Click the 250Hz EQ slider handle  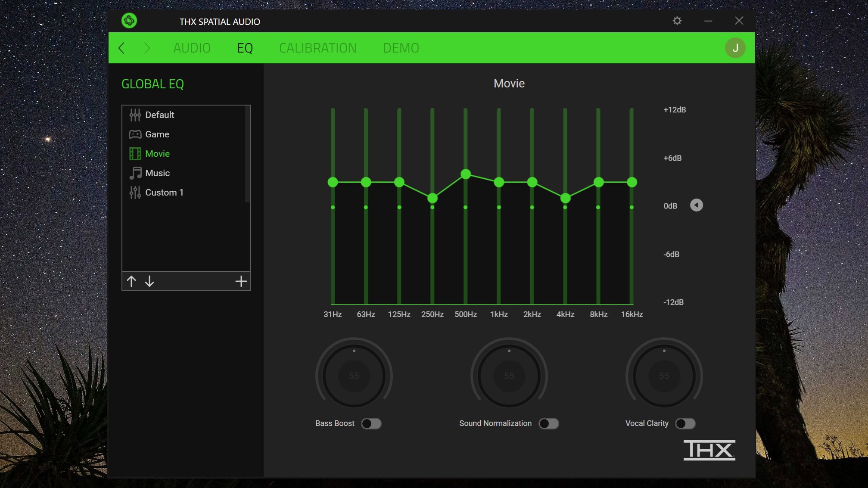(x=432, y=198)
